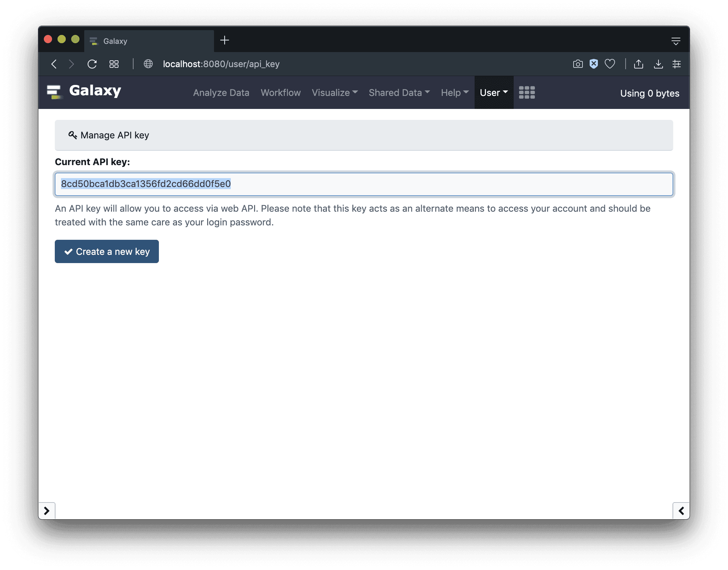Screen dimensions: 728x570
Task: Open browser easy setup sliders icon
Action: [x=676, y=64]
